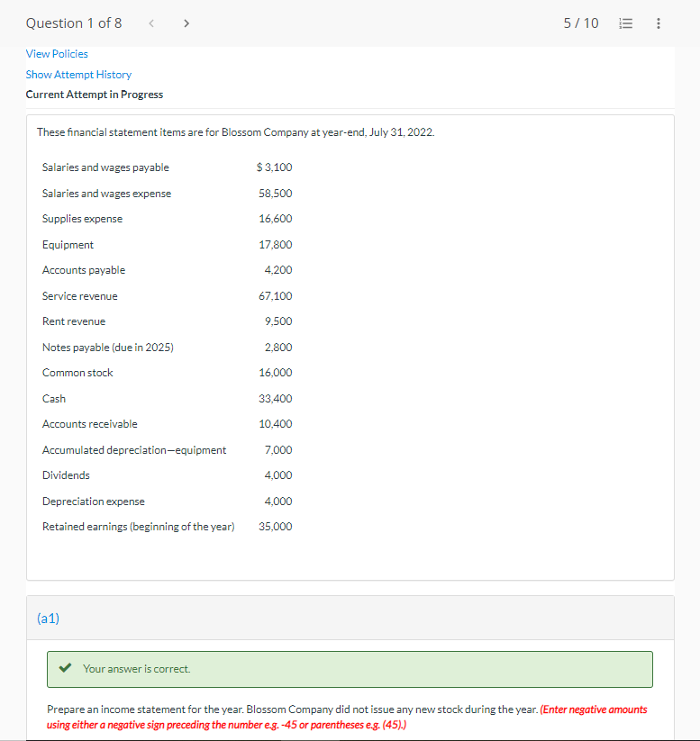Click 'Current Attempt in Progress' heading
Screen dimensions: 700x741
click(x=94, y=95)
